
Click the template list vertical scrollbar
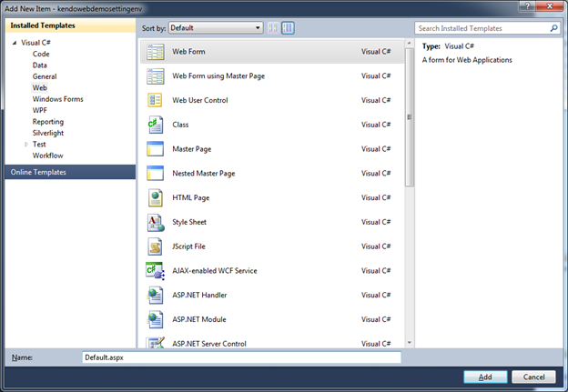point(409,227)
